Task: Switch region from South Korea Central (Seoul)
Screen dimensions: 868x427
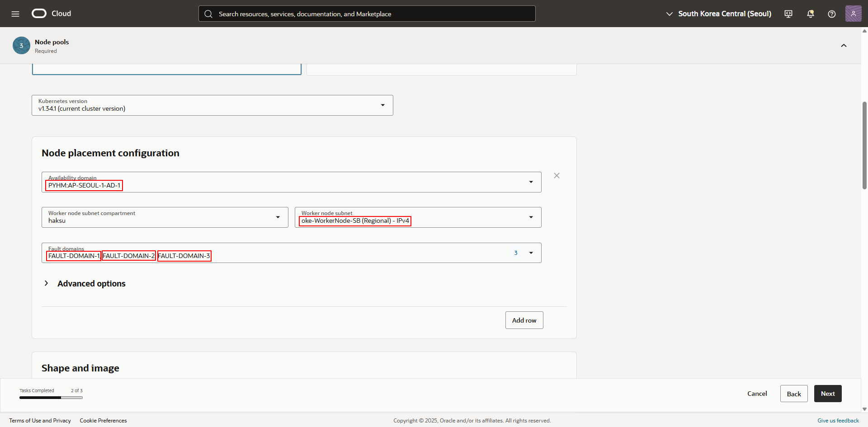Action: click(x=718, y=14)
